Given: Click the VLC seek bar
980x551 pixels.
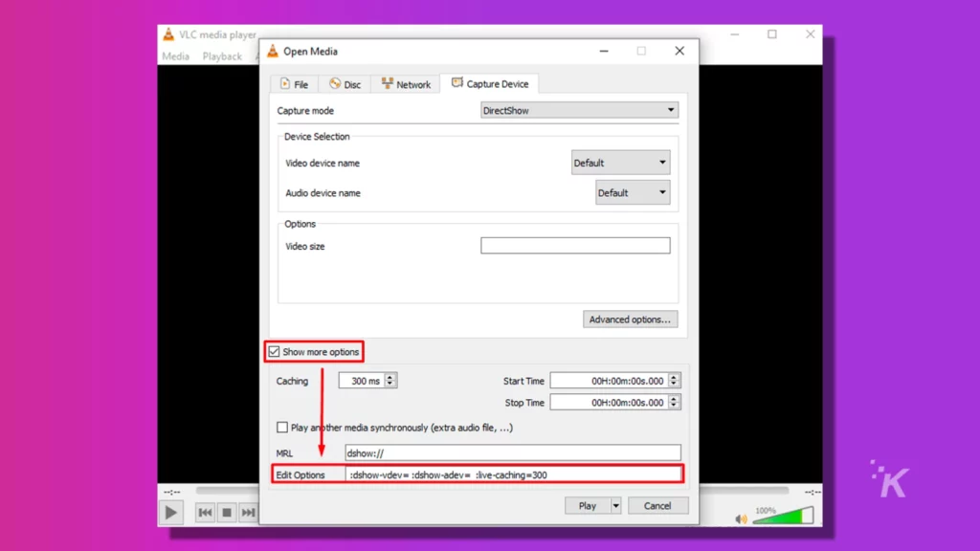Looking at the screenshot, I should coord(491,491).
